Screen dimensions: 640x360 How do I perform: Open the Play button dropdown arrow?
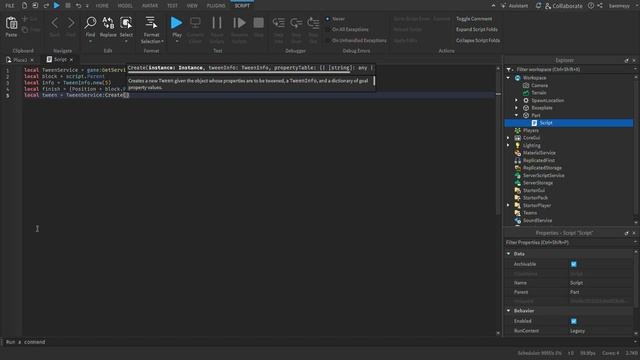[177, 41]
